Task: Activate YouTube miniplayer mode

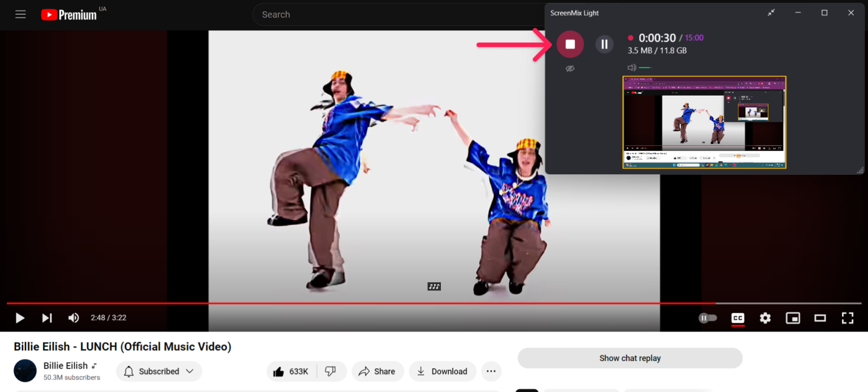Action: tap(793, 318)
